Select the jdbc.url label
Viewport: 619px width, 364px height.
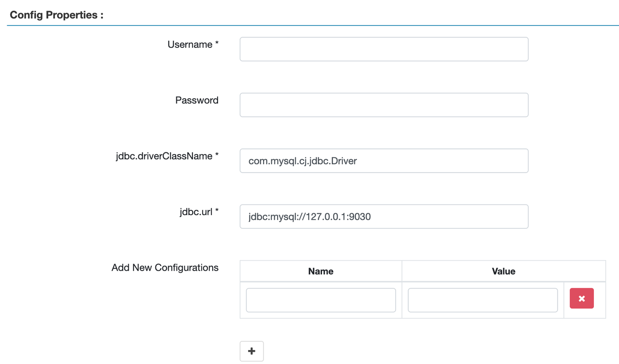click(x=196, y=212)
